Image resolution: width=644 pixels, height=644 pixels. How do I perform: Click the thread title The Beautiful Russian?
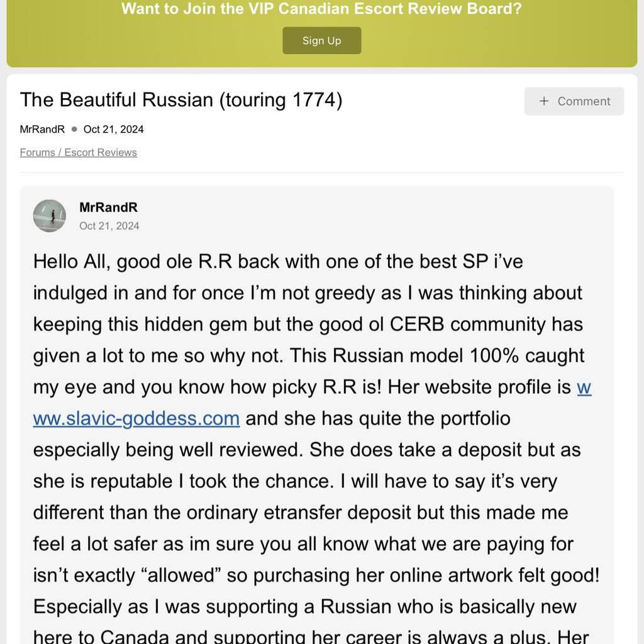(181, 100)
